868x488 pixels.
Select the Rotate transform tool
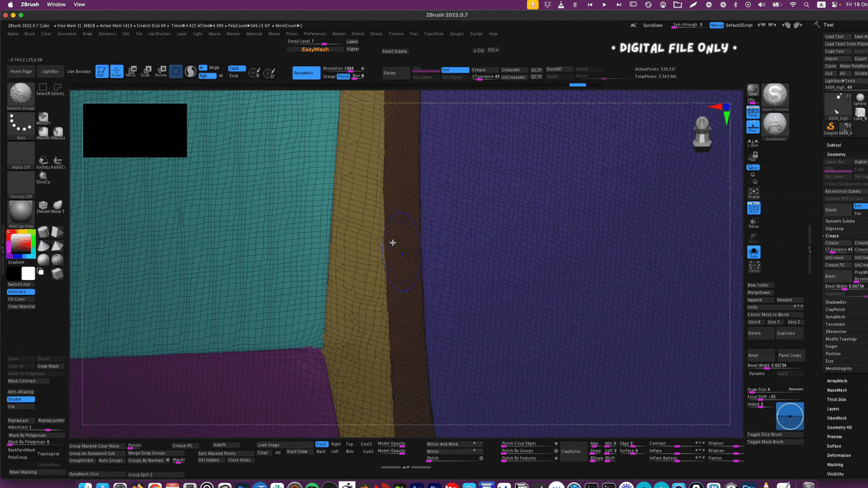tap(161, 71)
